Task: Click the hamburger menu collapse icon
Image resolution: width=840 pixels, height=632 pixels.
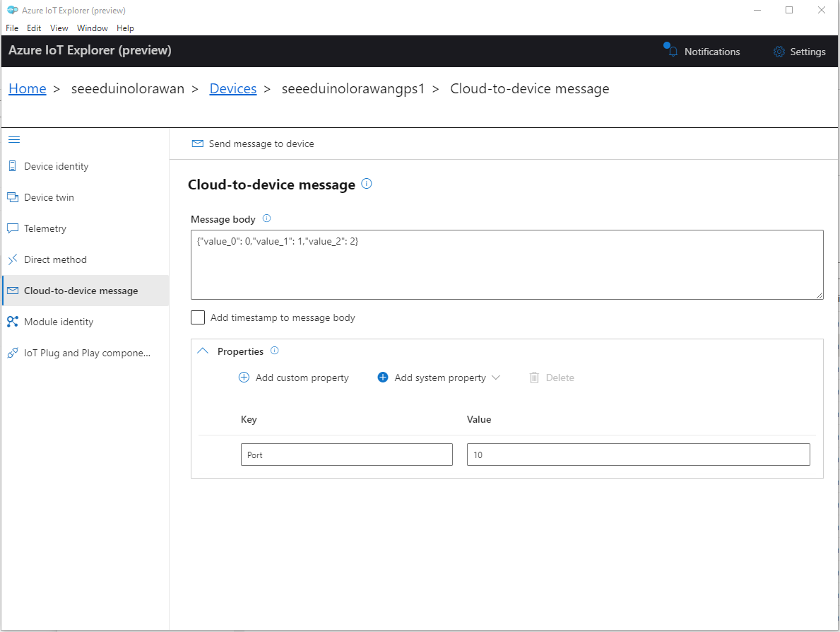Action: click(13, 140)
